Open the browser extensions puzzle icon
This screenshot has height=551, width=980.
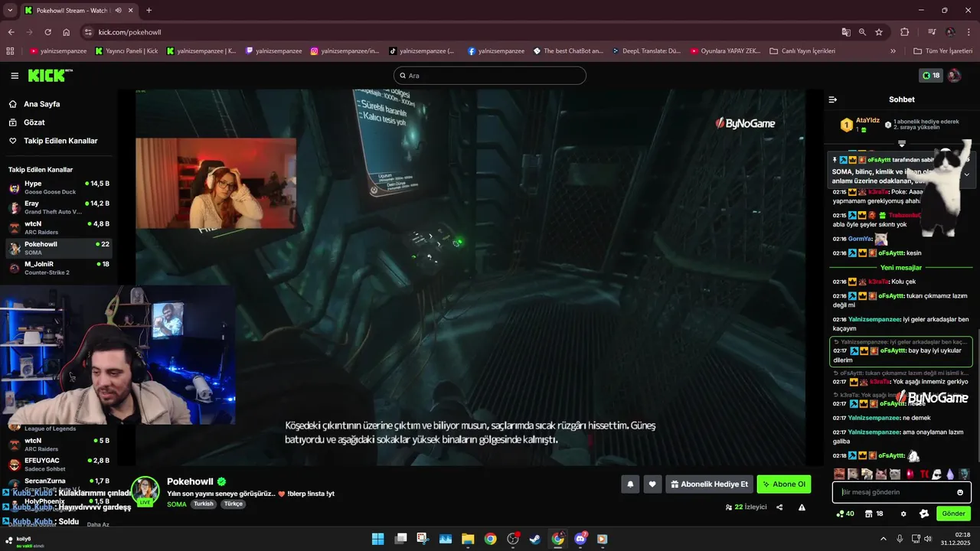(905, 32)
